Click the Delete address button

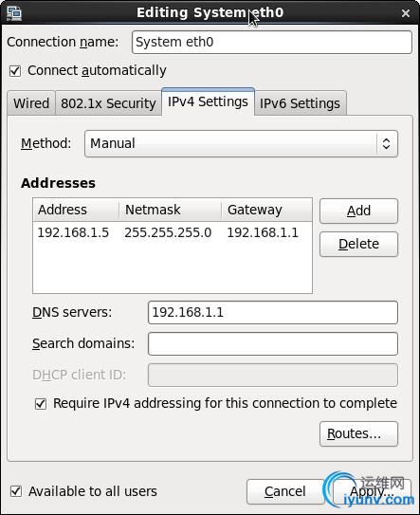358,244
